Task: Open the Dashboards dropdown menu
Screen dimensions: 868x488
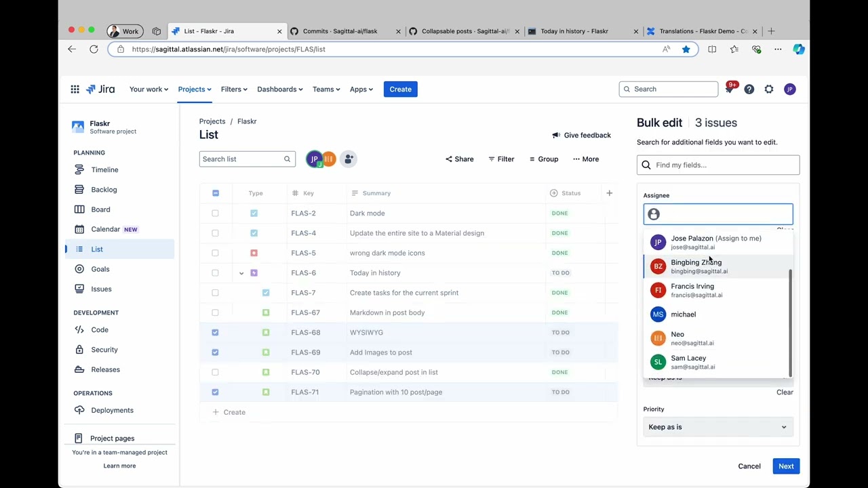Action: [x=279, y=89]
